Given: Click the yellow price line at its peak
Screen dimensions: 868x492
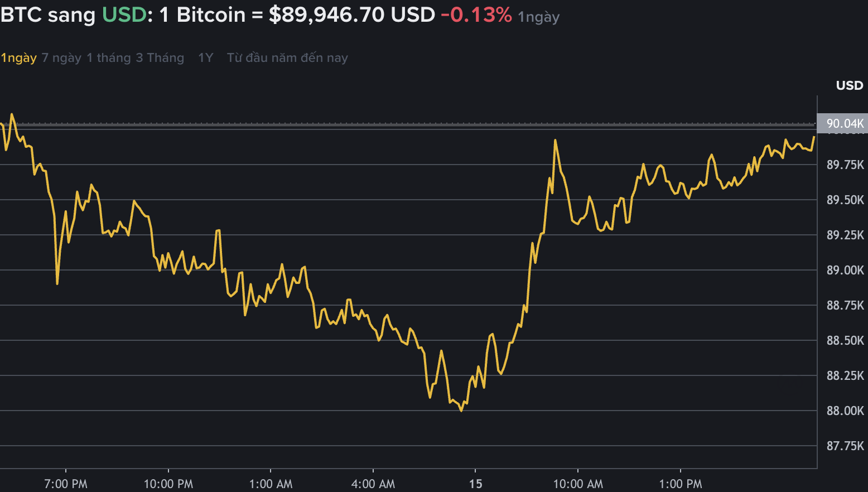Looking at the screenshot, I should click(x=12, y=113).
